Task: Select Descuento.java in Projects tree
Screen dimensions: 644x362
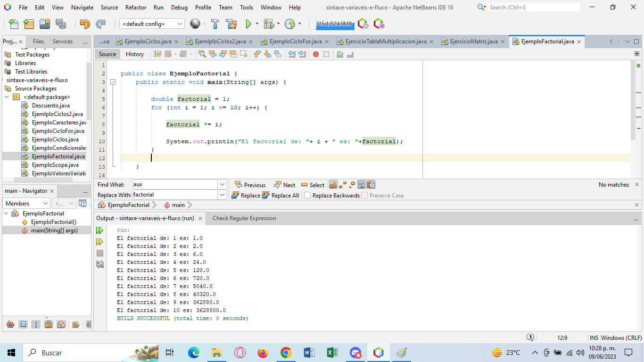Action: point(50,106)
